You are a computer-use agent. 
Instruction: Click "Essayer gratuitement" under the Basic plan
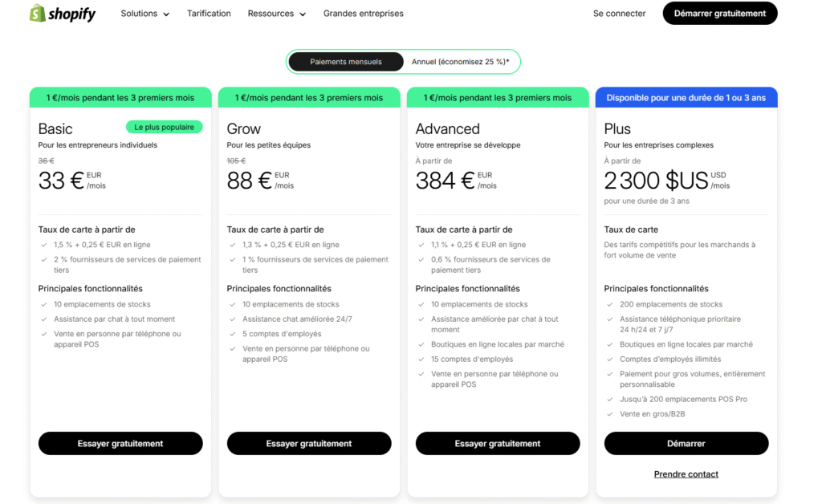click(x=120, y=444)
